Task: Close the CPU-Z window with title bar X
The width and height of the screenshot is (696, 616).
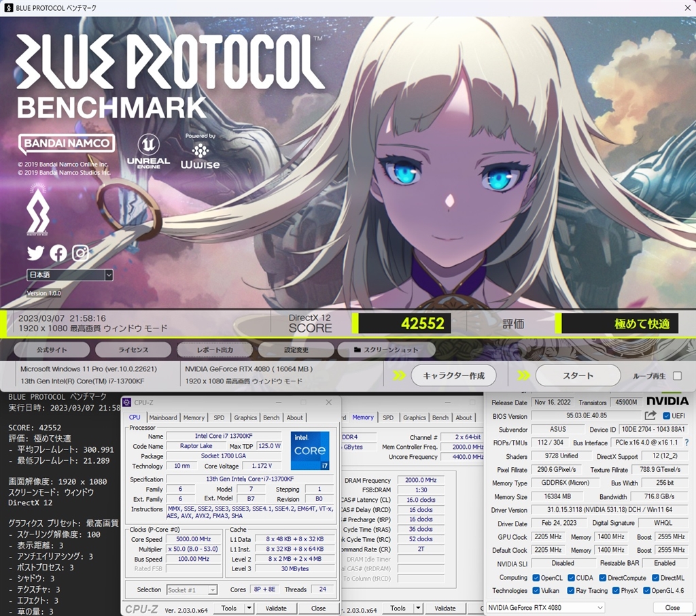Action: coord(328,403)
